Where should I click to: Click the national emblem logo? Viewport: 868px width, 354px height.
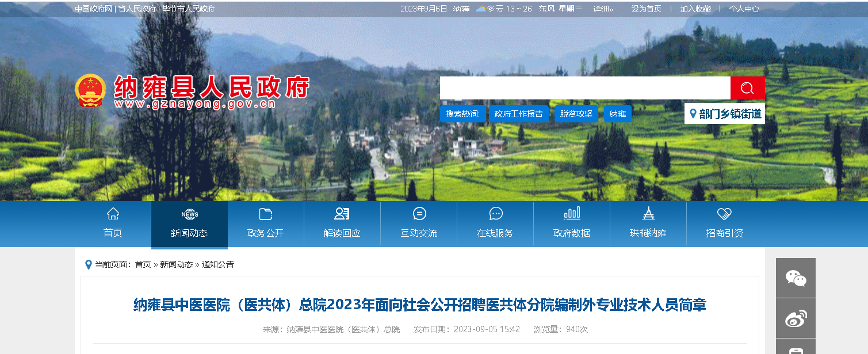[90, 91]
